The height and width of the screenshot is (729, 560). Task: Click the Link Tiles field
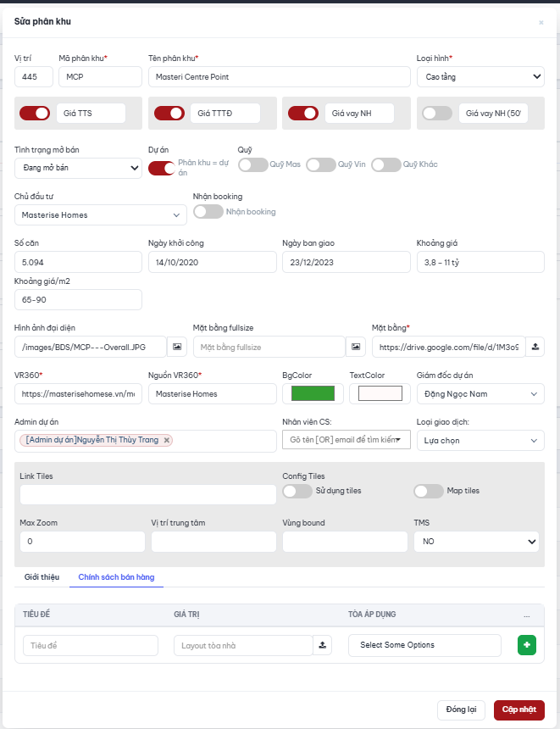coord(147,495)
